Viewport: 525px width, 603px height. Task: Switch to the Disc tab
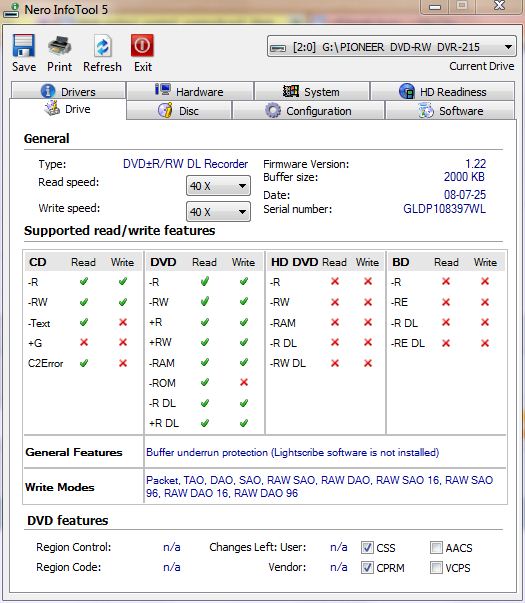179,111
